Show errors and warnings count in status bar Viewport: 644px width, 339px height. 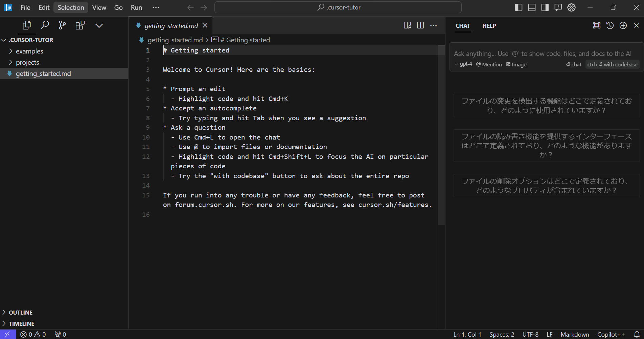(33, 334)
